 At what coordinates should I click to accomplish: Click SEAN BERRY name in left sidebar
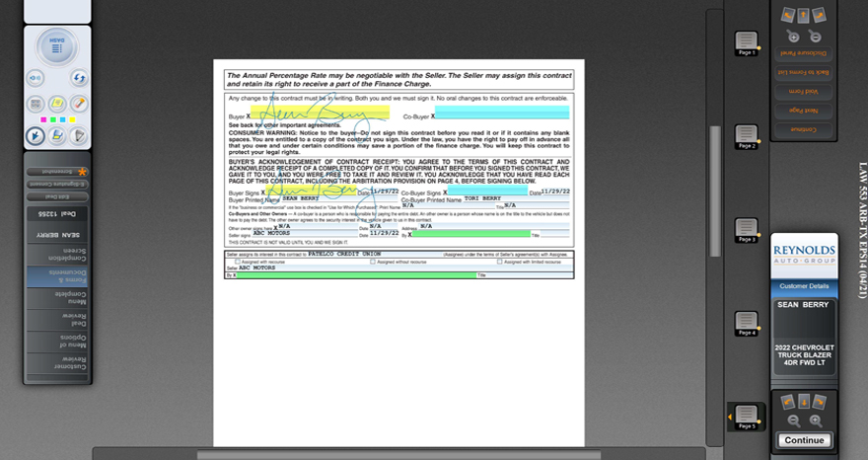pyautogui.click(x=57, y=235)
